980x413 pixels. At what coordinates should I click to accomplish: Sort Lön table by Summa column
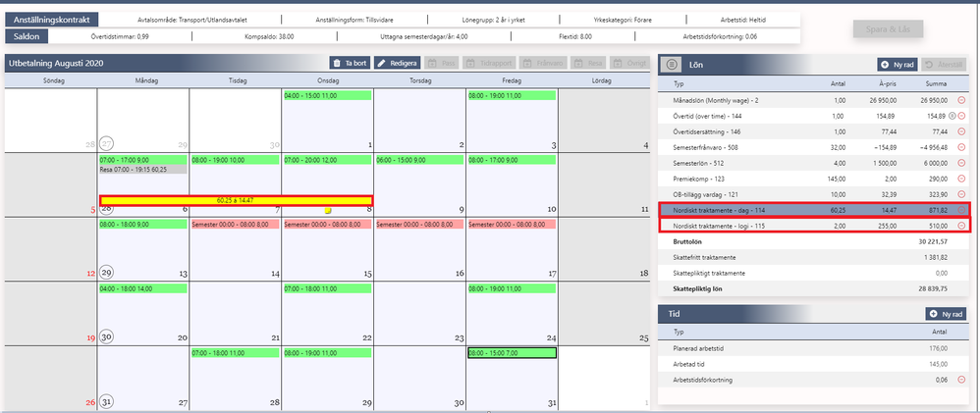(938, 82)
